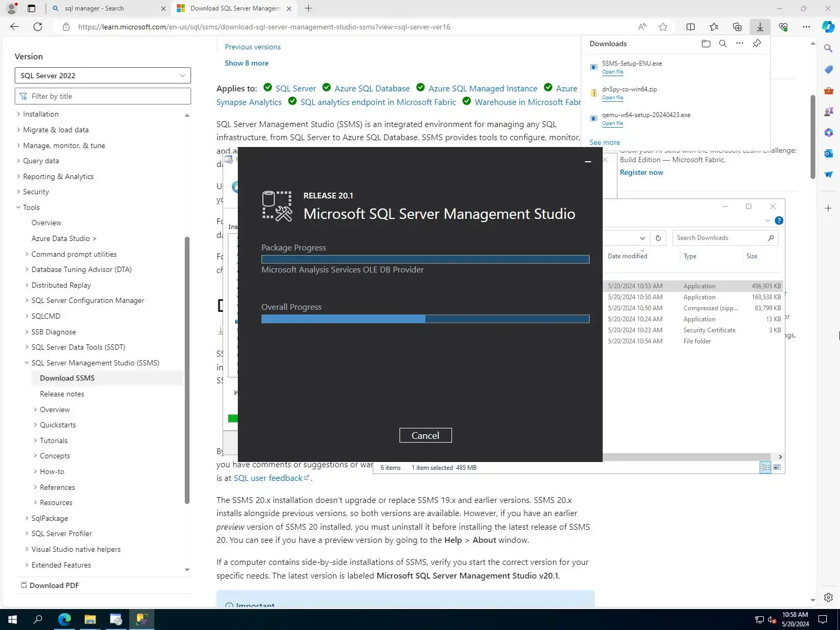The width and height of the screenshot is (840, 630).
Task: Open Edge sidebar search
Action: pos(828,48)
